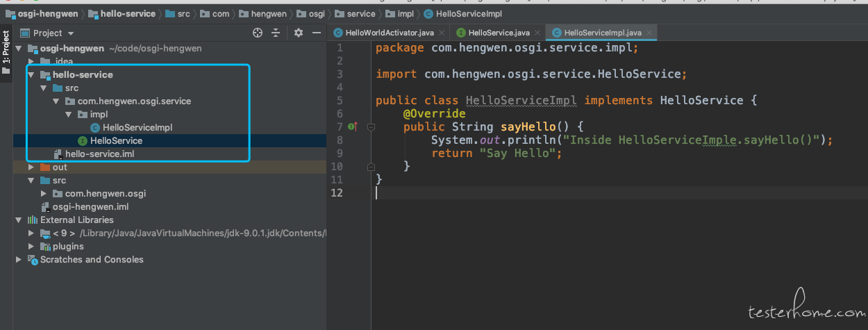This screenshot has width=868, height=330.
Task: Click the JDK 9 library icon
Action: (45, 233)
